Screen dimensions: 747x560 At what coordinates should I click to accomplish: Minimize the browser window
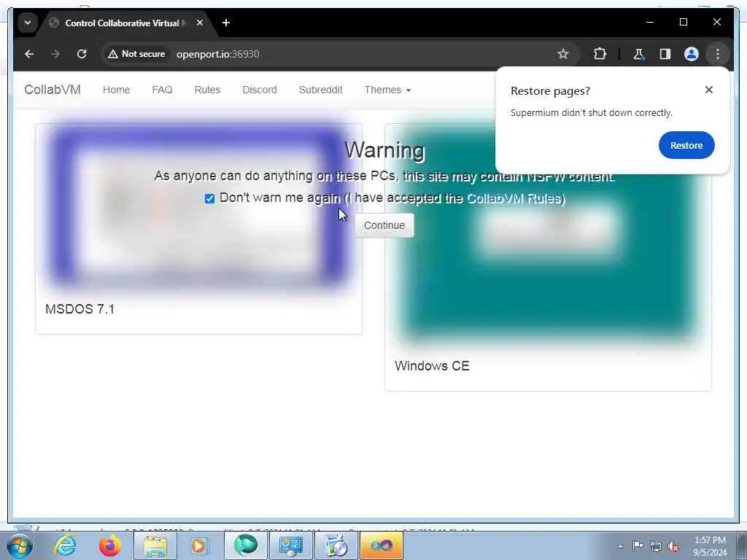coord(650,22)
